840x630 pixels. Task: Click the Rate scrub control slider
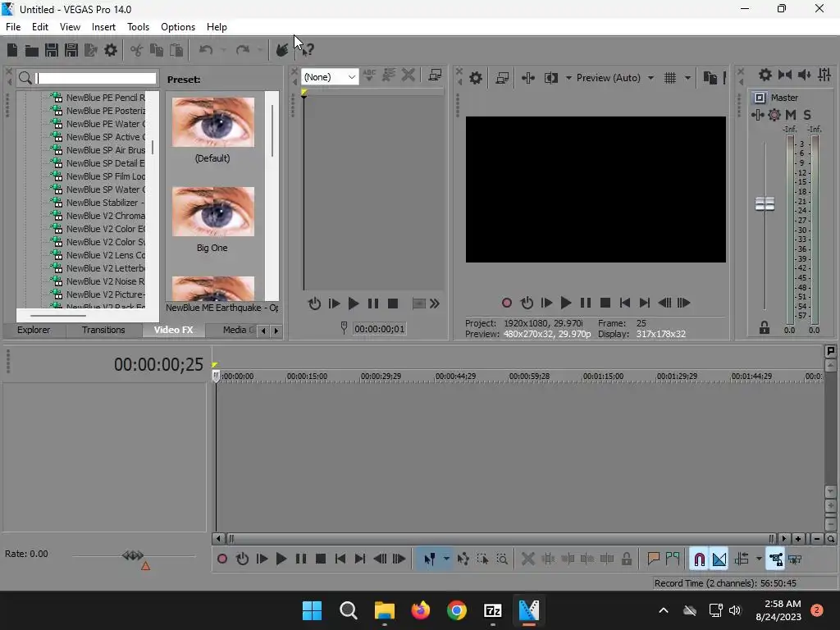(133, 555)
